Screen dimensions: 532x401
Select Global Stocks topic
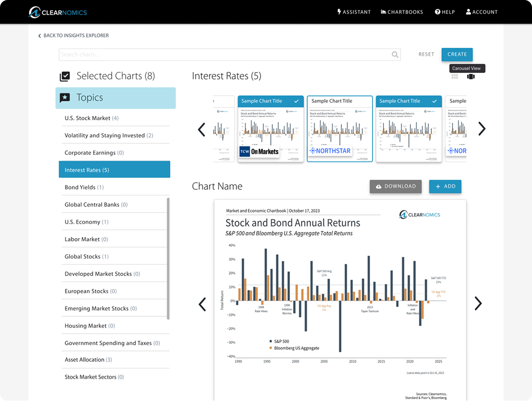[x=114, y=257]
